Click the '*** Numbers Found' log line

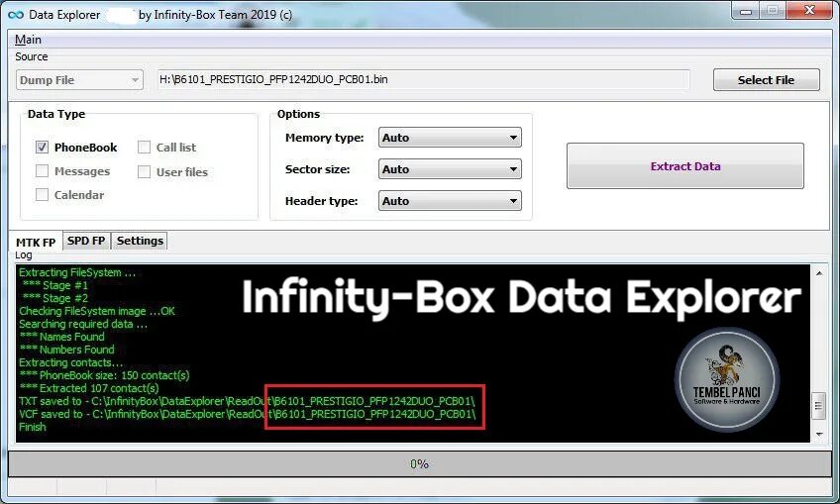point(67,350)
